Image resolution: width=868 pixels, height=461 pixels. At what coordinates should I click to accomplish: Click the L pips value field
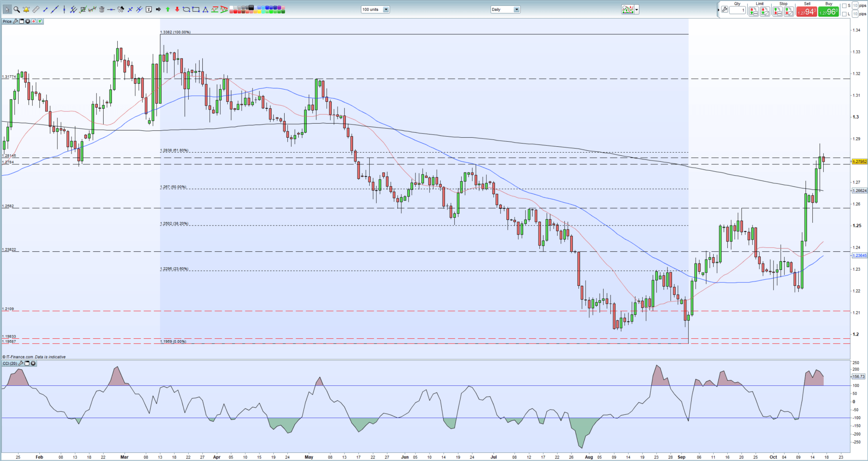pos(855,14)
